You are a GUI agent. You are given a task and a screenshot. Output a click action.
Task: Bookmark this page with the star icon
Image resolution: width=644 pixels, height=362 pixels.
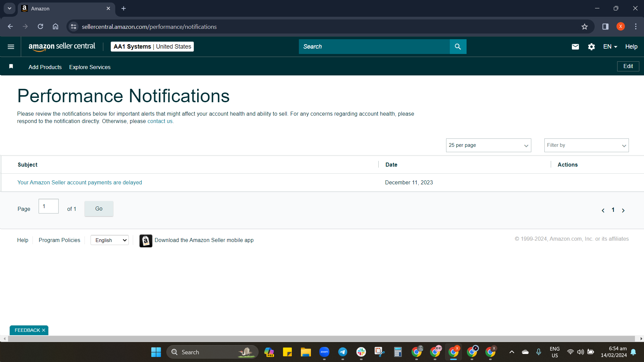[585, 27]
